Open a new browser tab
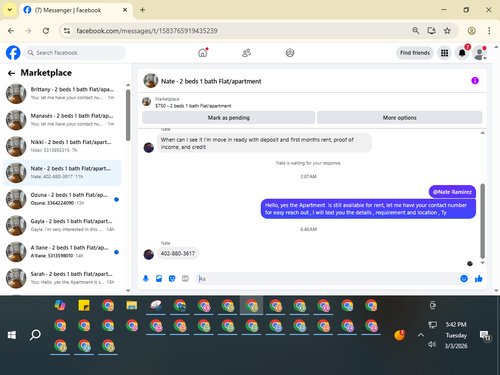 pyautogui.click(x=142, y=10)
